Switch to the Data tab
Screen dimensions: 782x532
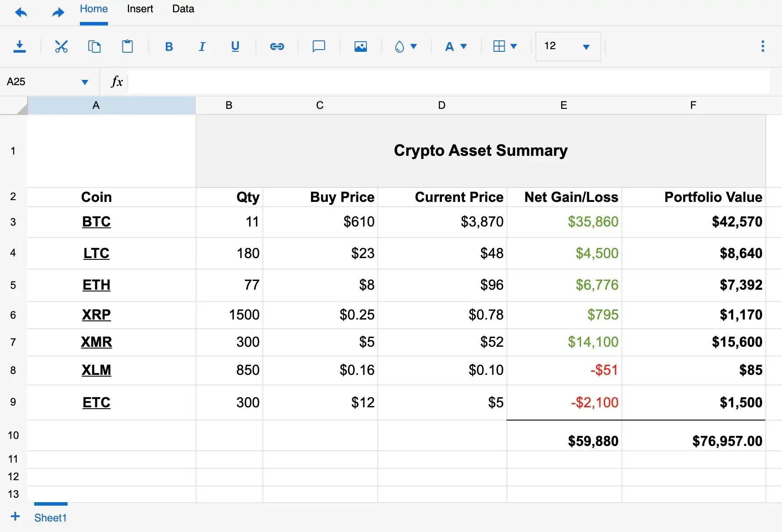coord(183,8)
